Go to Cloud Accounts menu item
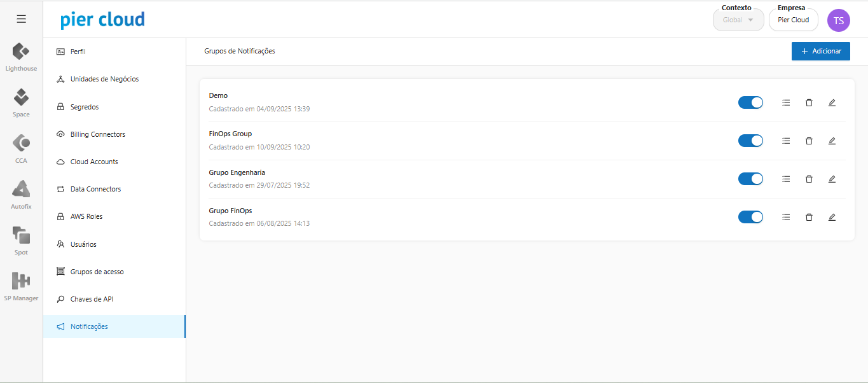868x383 pixels. coord(94,162)
